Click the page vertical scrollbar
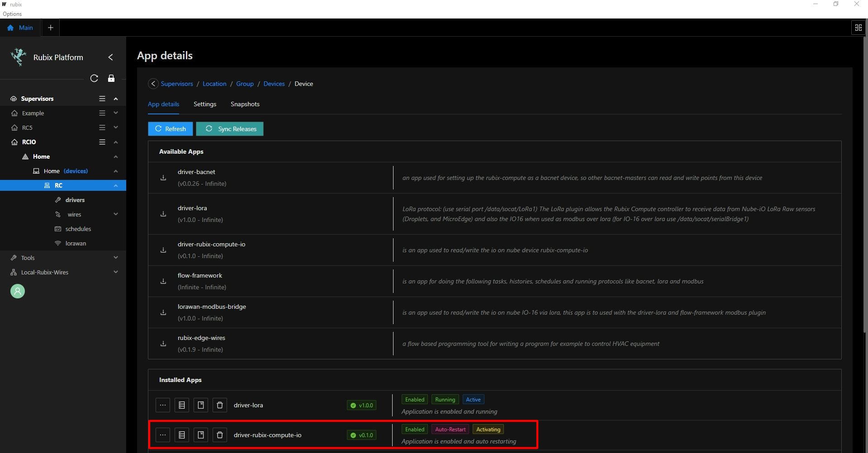868x453 pixels. tap(865, 185)
